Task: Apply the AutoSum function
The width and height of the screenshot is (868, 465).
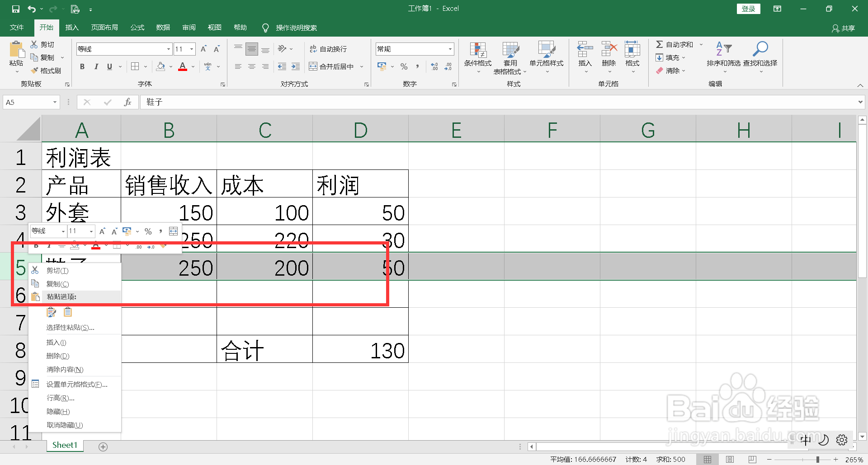Action: (676, 44)
